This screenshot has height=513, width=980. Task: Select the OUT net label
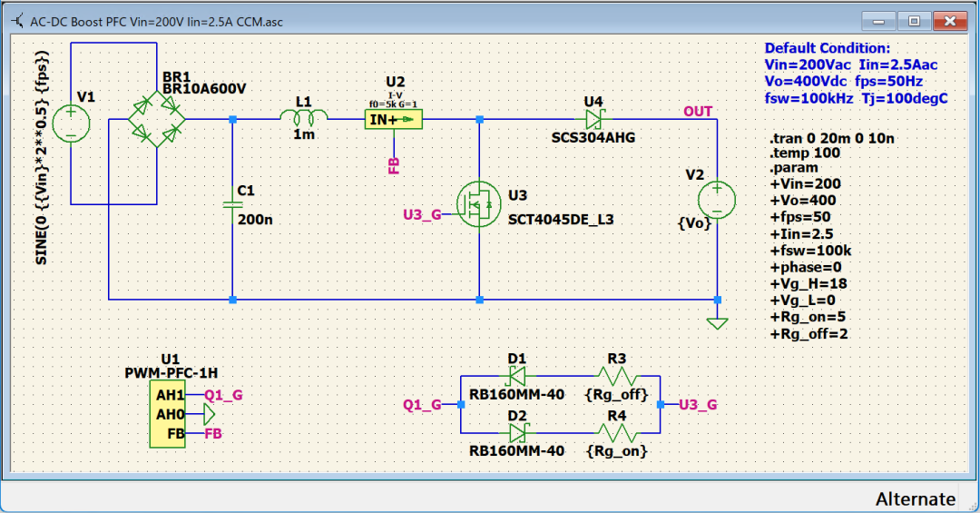click(698, 112)
